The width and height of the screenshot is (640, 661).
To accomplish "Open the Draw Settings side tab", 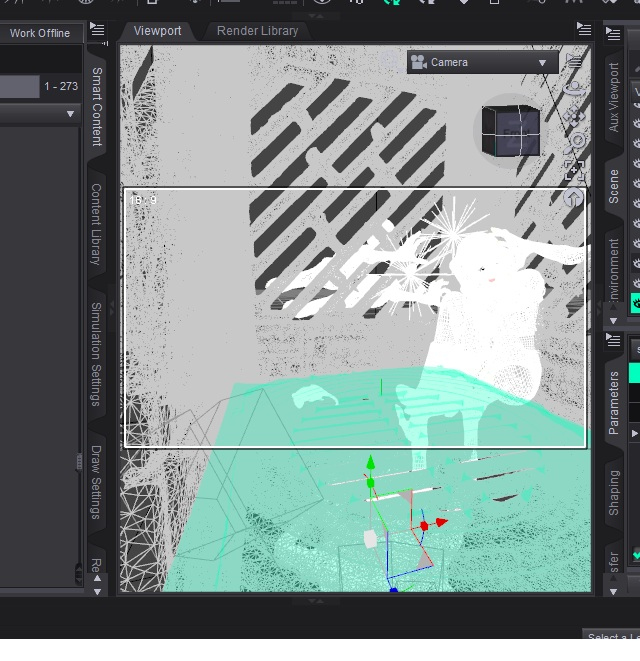I will coord(97,482).
